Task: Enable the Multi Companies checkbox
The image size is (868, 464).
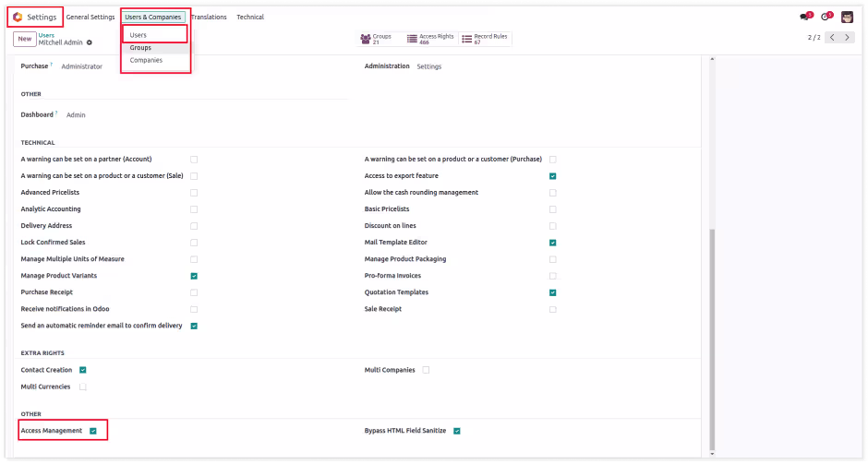Action: pos(426,370)
